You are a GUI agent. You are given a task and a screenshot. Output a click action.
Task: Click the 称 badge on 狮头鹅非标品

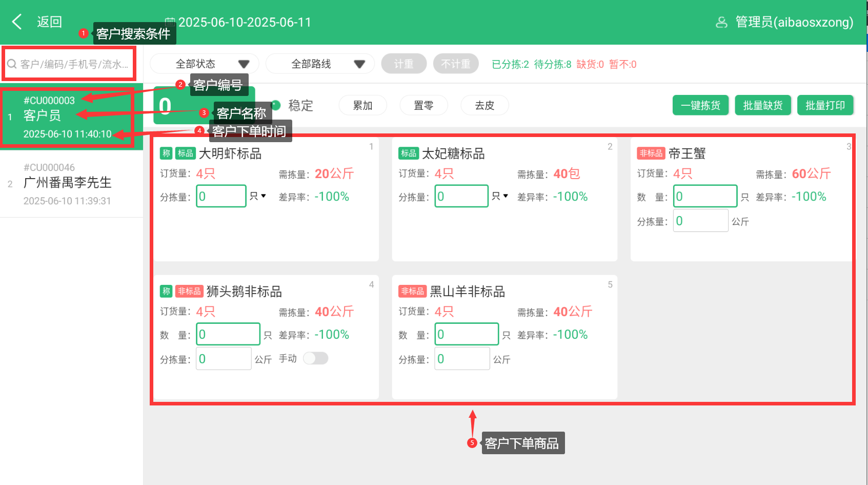(x=166, y=292)
